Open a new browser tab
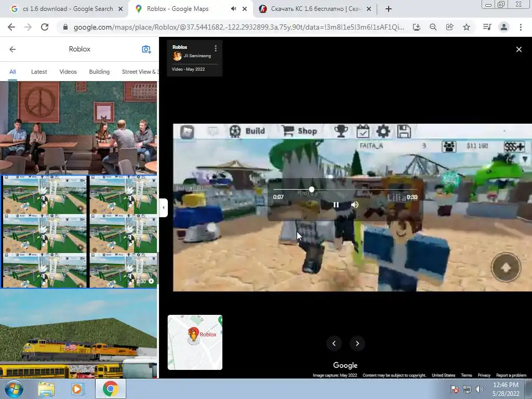This screenshot has height=399, width=532. pos(389,9)
